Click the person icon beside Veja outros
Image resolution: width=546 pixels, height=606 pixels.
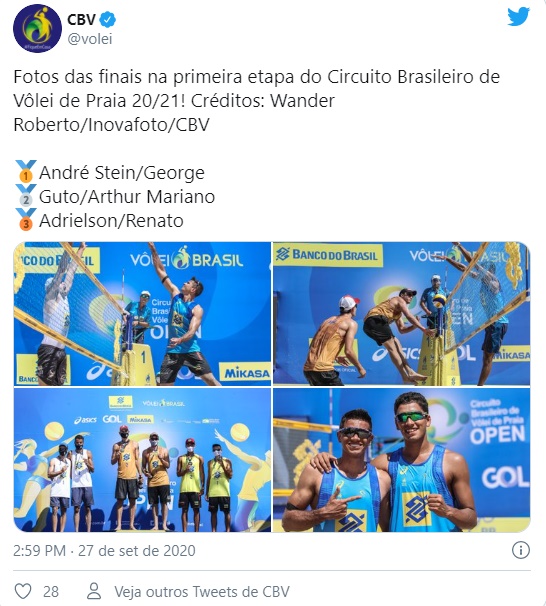94,591
